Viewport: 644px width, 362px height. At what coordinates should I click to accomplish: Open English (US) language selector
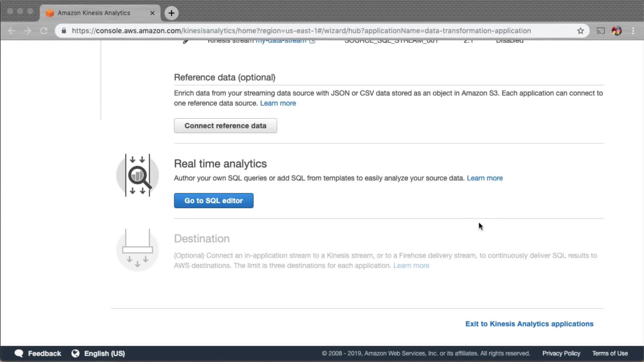98,353
